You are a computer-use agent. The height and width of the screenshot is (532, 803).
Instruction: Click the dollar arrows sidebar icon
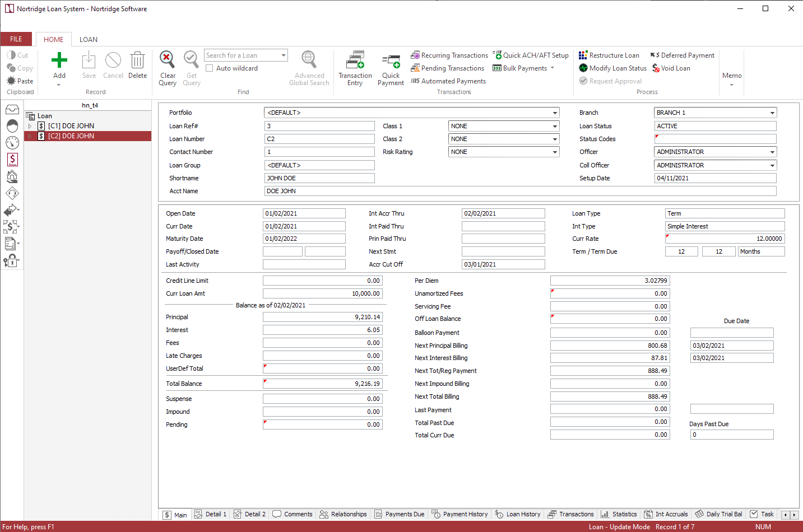11,227
